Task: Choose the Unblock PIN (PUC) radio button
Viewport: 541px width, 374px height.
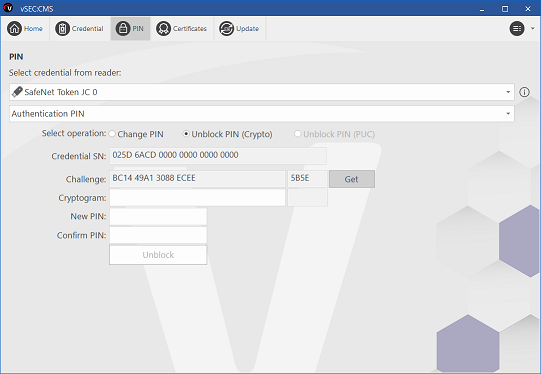Action: 297,134
